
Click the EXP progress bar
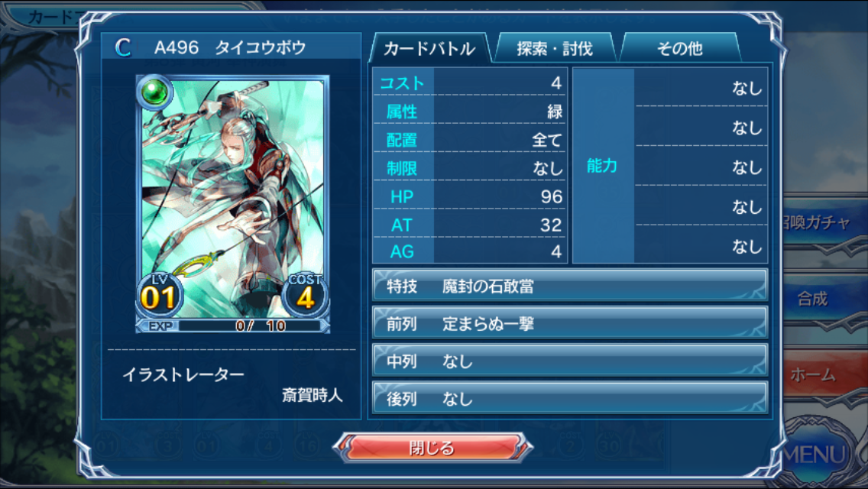click(232, 325)
